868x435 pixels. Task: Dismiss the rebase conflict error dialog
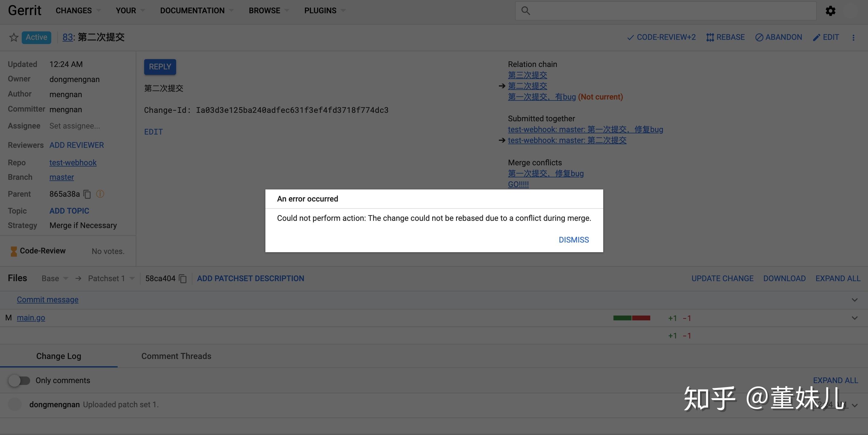pyautogui.click(x=574, y=240)
